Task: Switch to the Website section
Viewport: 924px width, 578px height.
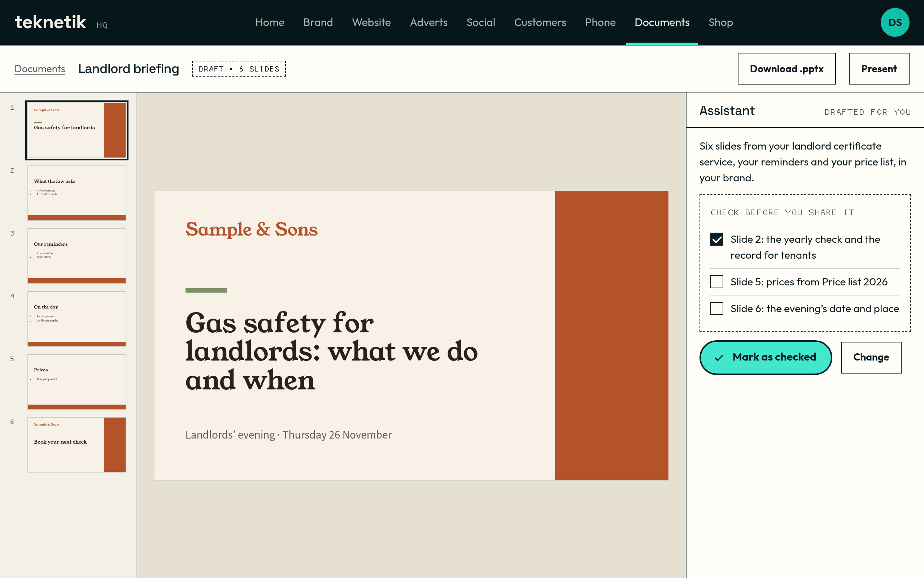Action: [x=371, y=22]
